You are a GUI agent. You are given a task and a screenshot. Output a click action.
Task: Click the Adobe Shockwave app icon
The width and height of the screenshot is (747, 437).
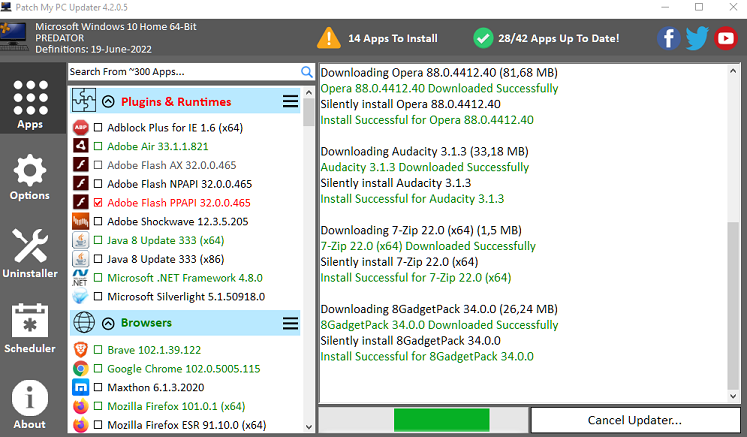pyautogui.click(x=81, y=221)
